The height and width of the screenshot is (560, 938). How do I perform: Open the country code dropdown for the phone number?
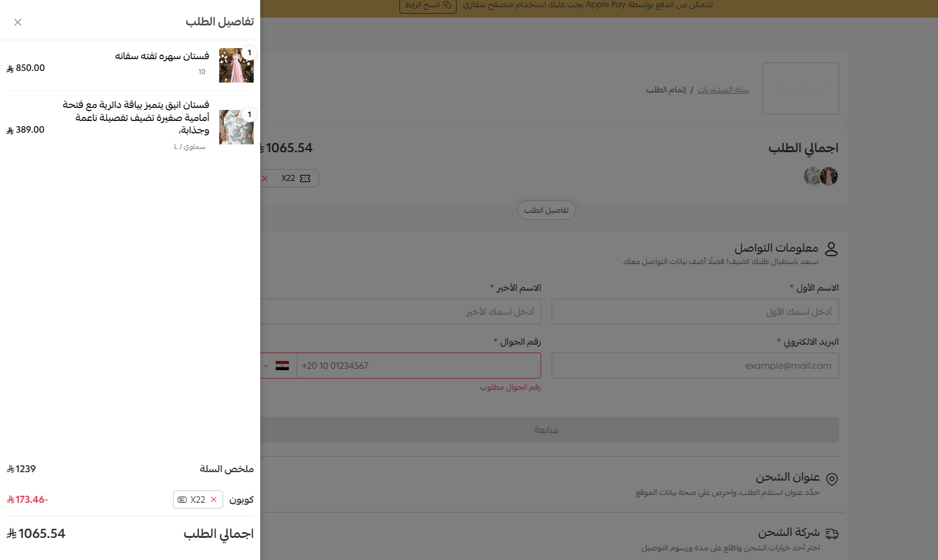point(265,366)
